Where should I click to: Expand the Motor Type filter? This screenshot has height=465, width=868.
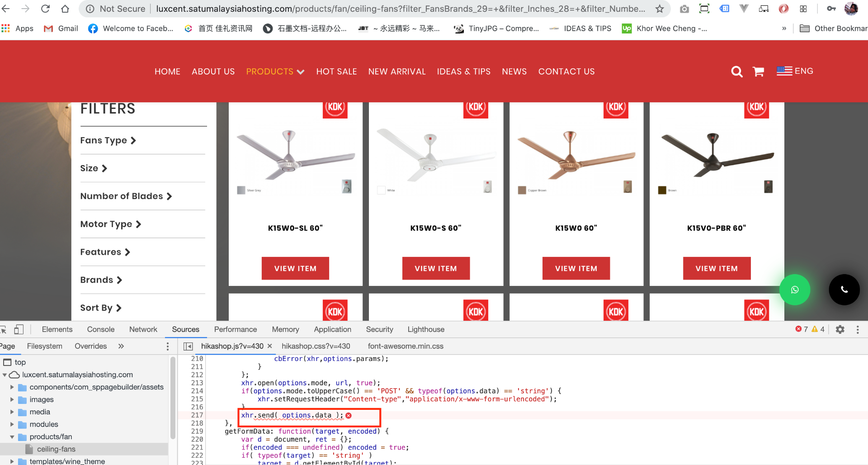111,224
